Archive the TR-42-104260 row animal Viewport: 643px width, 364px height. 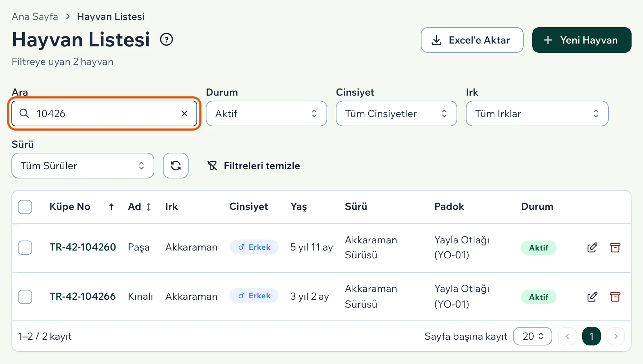[x=615, y=248]
